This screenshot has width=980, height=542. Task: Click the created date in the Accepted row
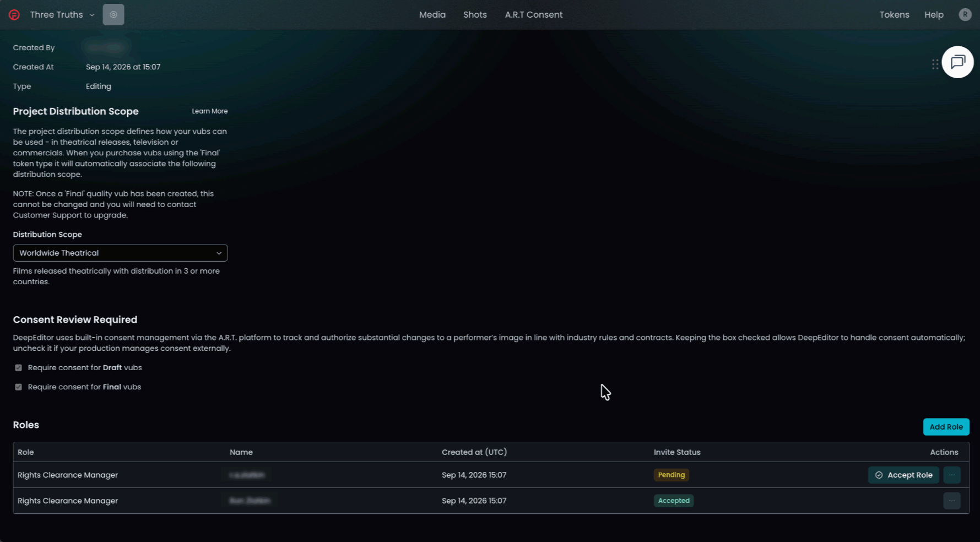tap(474, 501)
